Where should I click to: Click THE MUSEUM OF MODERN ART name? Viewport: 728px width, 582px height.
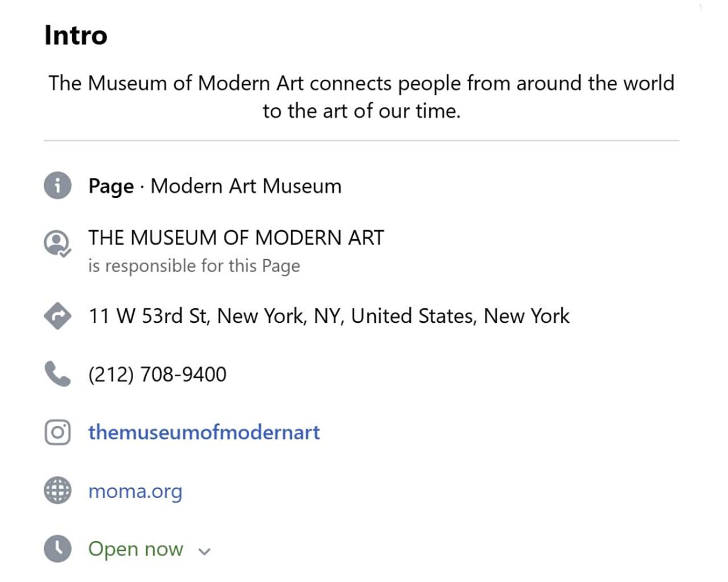tap(236, 238)
